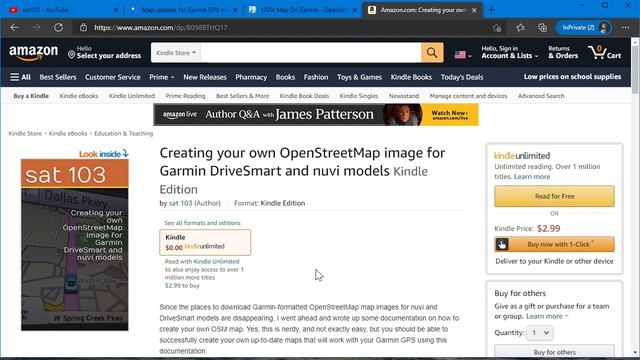Open Advanced Search link

coord(541,96)
